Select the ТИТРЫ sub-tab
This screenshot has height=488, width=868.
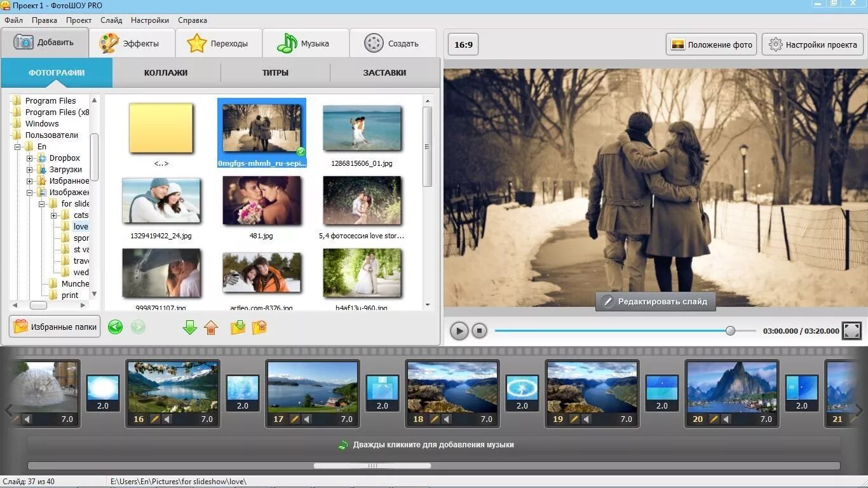coord(275,72)
